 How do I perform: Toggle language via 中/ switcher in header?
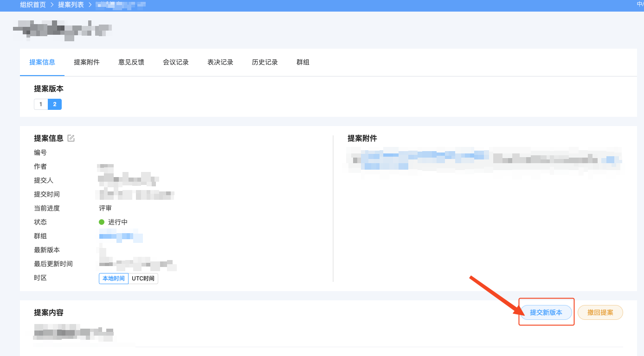[640, 4]
